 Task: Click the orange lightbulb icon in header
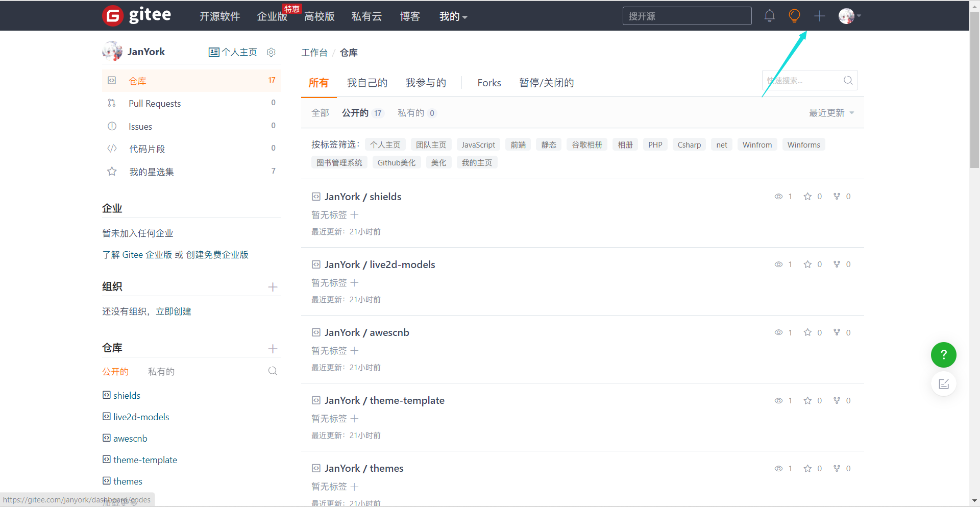click(x=794, y=16)
